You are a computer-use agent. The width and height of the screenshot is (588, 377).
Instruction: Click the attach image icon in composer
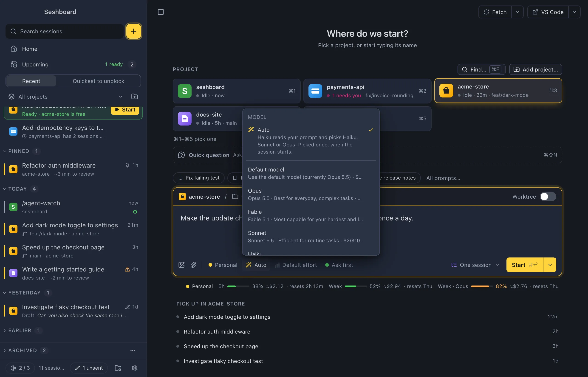pyautogui.click(x=181, y=265)
